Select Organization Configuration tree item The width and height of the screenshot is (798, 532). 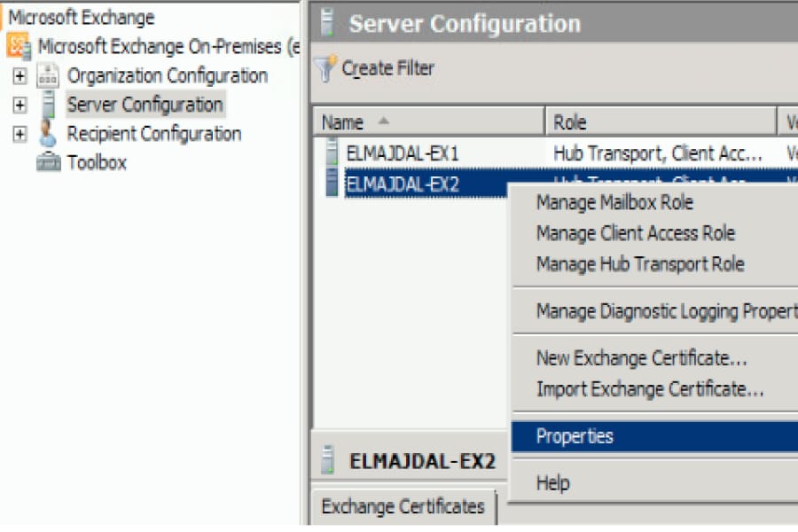[x=168, y=76]
